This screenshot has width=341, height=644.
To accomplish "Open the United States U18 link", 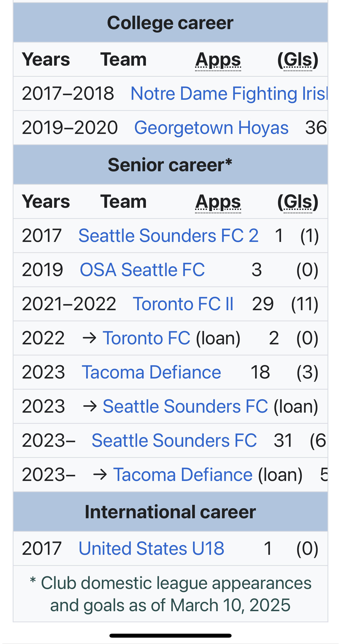I will tap(151, 548).
